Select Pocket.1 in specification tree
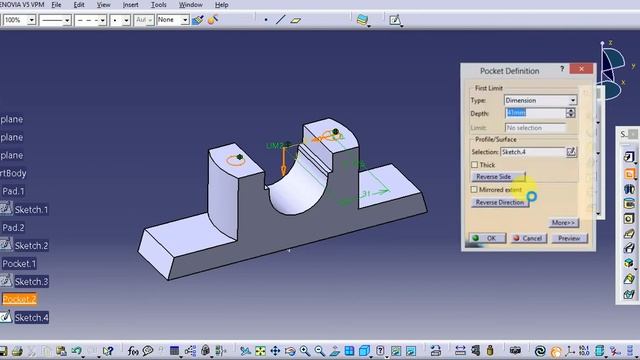Viewport: 640px width, 360px height. click(19, 264)
